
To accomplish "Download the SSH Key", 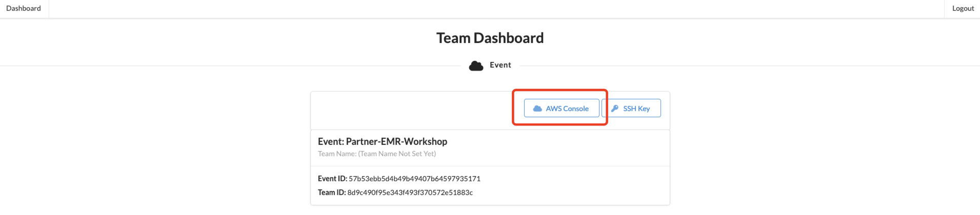I will pos(631,109).
